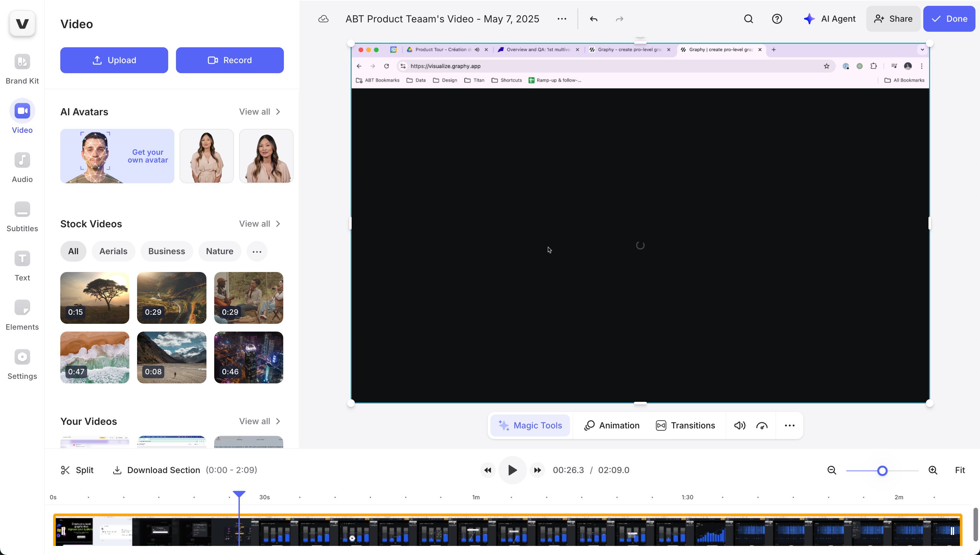Skip backward in playback
Viewport: 980px width, 555px height.
(487, 470)
